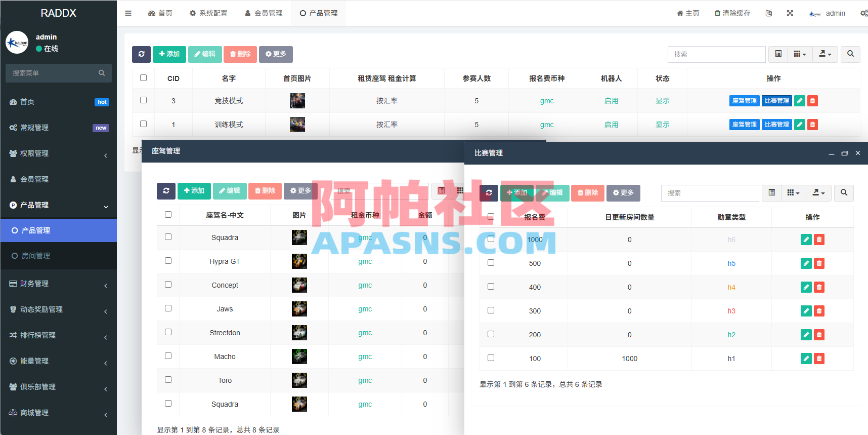Delete the 300 entry fee row in 比赛管理
The width and height of the screenshot is (868, 435).
[819, 311]
